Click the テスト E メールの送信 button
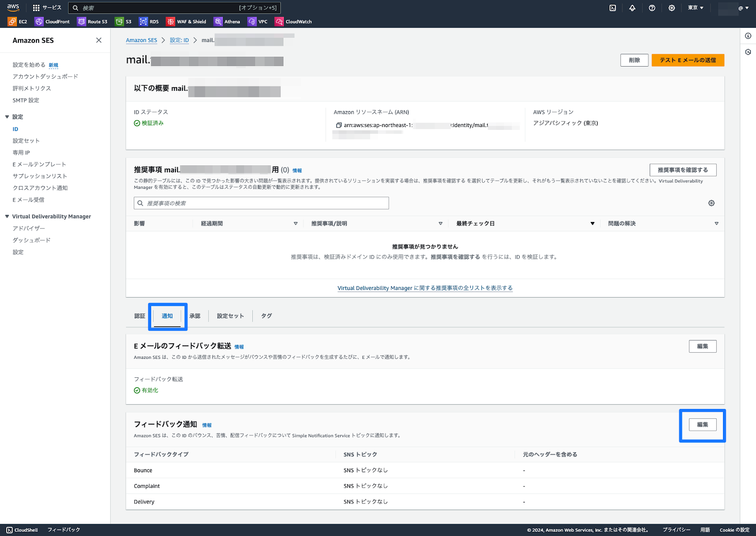 (687, 60)
